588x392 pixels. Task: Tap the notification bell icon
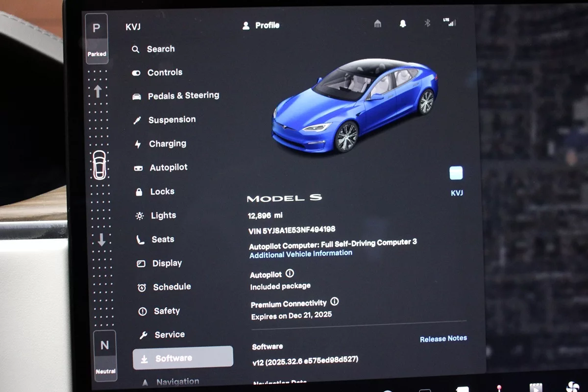pos(403,24)
